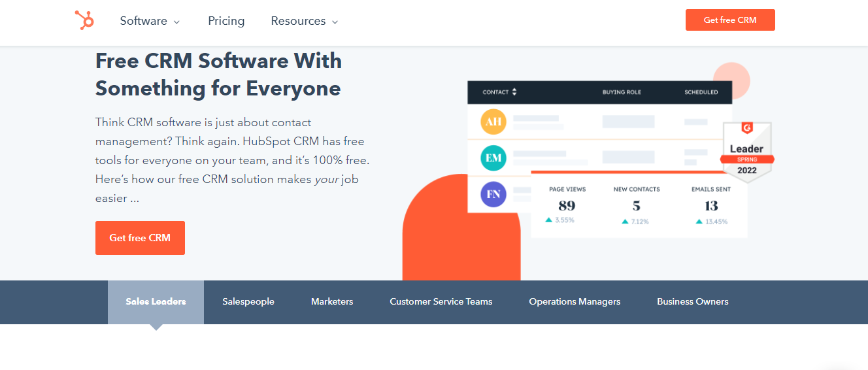The image size is (868, 370).
Task: Click Get free CRM below the intro paragraph
Action: coord(140,238)
